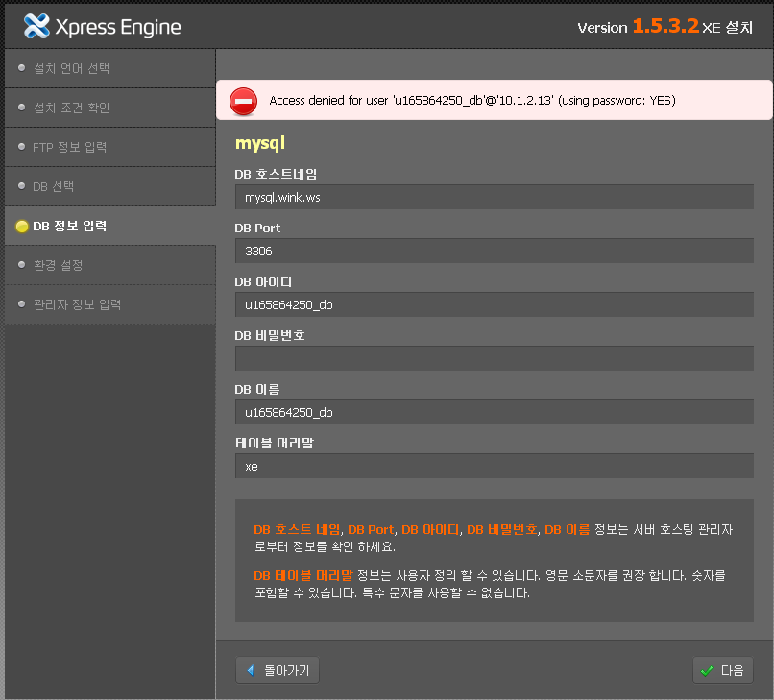Click the blue back arrow on 돌아가기
774x700 pixels.
pos(252,669)
